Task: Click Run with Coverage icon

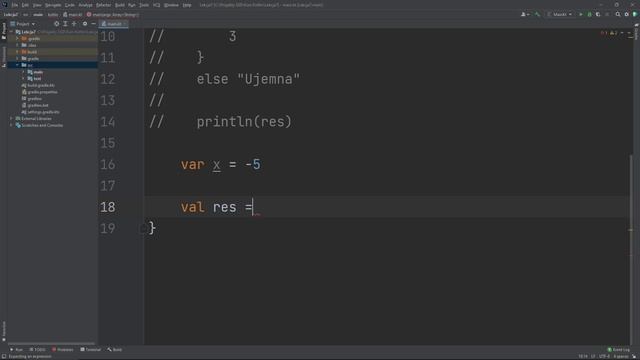Action: click(598, 14)
